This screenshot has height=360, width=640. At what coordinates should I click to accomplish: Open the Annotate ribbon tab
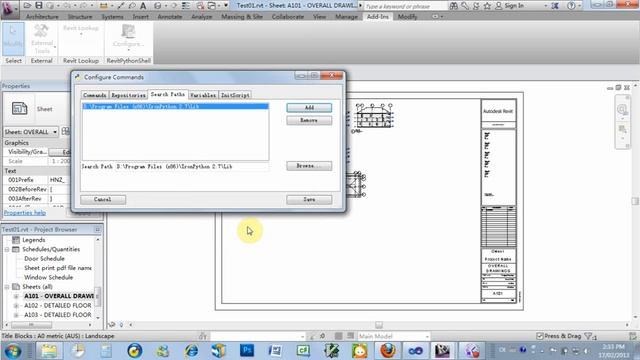(170, 17)
